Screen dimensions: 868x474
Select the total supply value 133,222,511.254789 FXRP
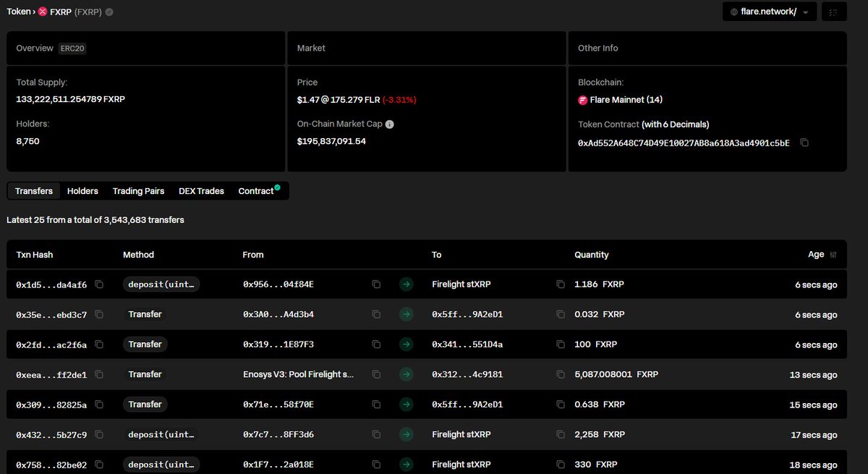(71, 99)
